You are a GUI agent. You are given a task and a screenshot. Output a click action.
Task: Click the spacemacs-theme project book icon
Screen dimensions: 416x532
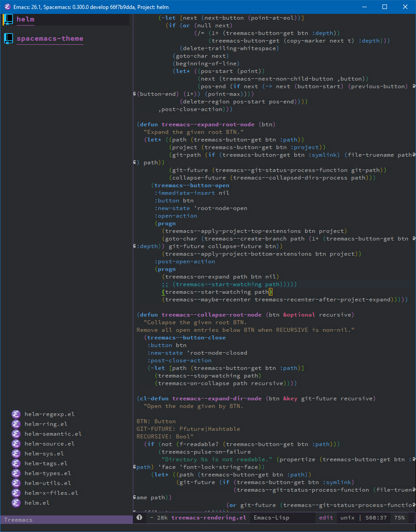coord(8,39)
